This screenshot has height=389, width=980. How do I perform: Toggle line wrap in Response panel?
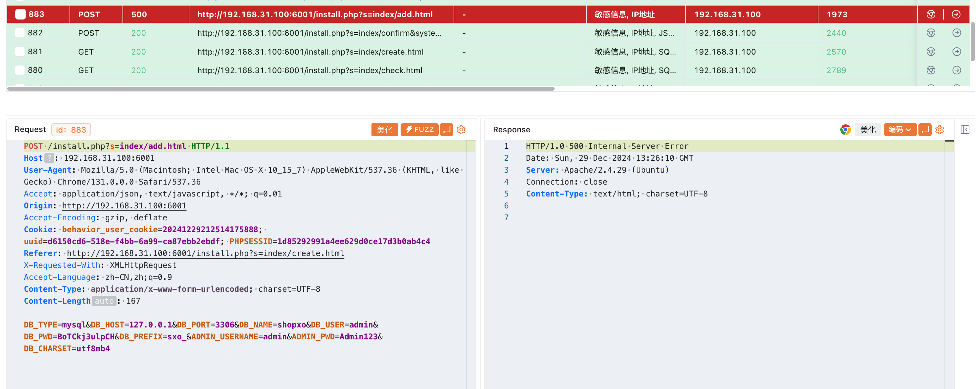[925, 130]
